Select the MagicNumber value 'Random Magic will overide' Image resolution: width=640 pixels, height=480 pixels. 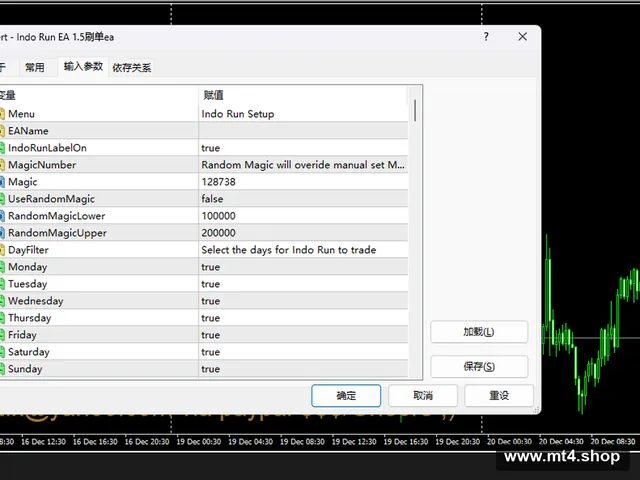point(303,165)
